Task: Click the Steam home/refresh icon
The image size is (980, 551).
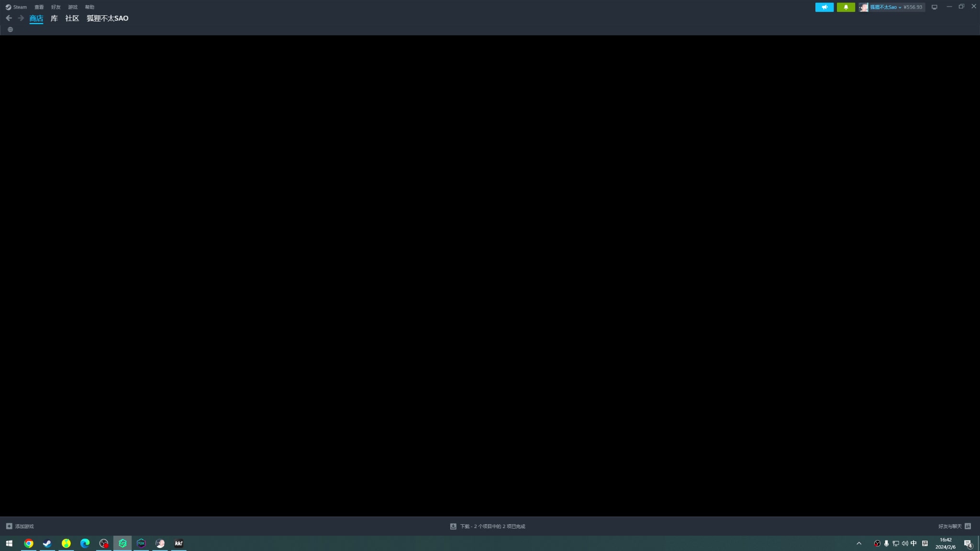Action: click(x=10, y=29)
